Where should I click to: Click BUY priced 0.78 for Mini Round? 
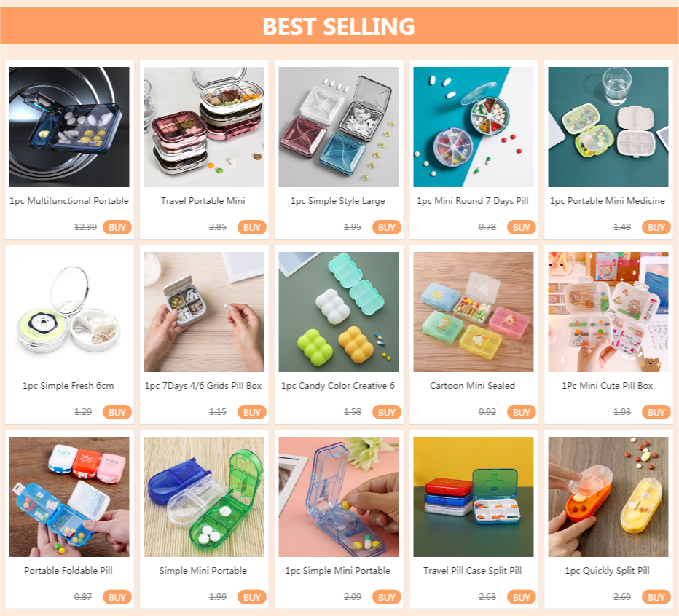(x=522, y=227)
